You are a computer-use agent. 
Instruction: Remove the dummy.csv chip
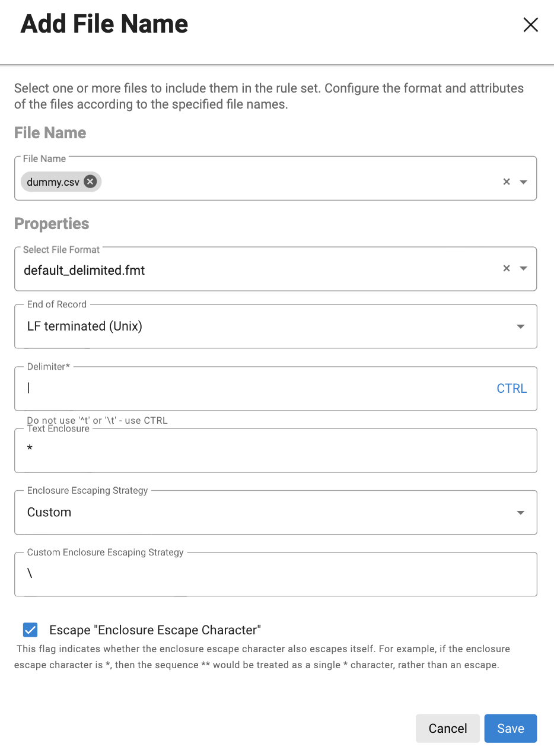(x=90, y=182)
